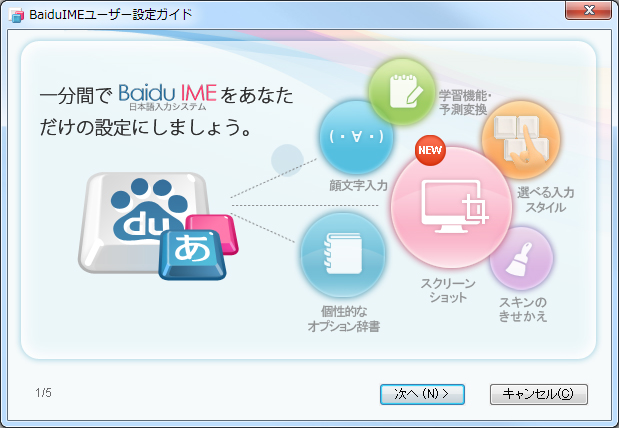Click the 1/5 page indicator
The width and height of the screenshot is (619, 428).
click(43, 393)
